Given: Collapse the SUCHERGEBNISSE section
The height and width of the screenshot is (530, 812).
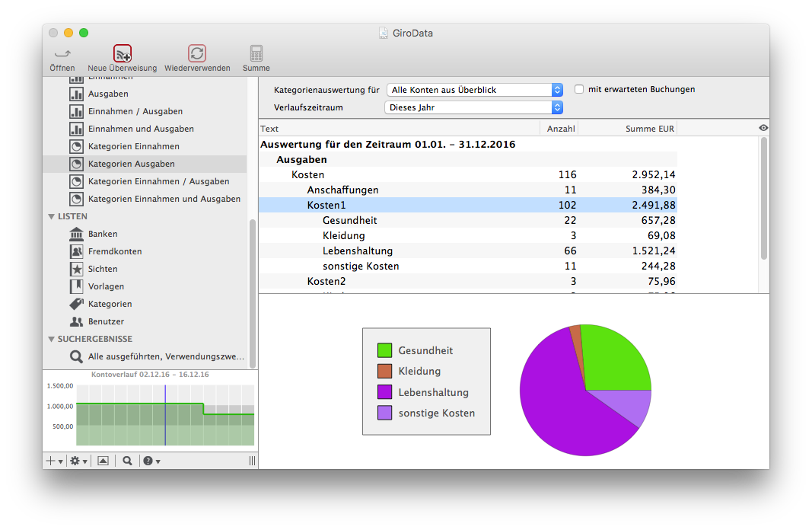Looking at the screenshot, I should (51, 340).
